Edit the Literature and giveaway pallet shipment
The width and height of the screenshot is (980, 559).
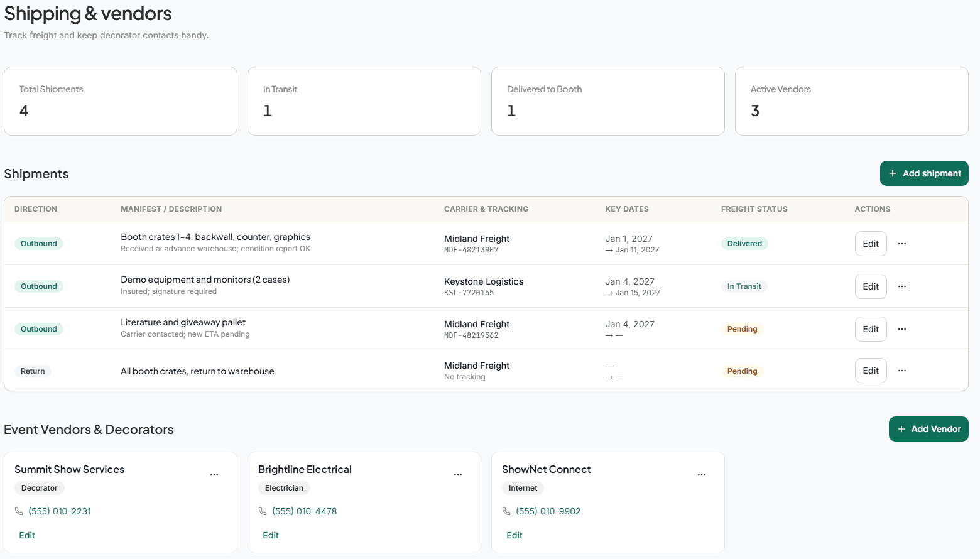[871, 329]
